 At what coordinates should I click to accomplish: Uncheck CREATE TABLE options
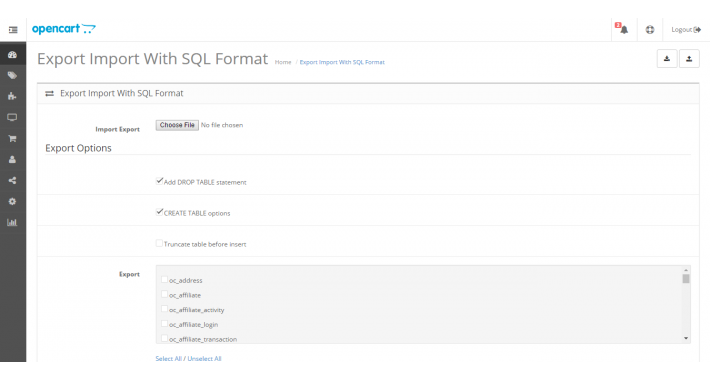click(159, 212)
